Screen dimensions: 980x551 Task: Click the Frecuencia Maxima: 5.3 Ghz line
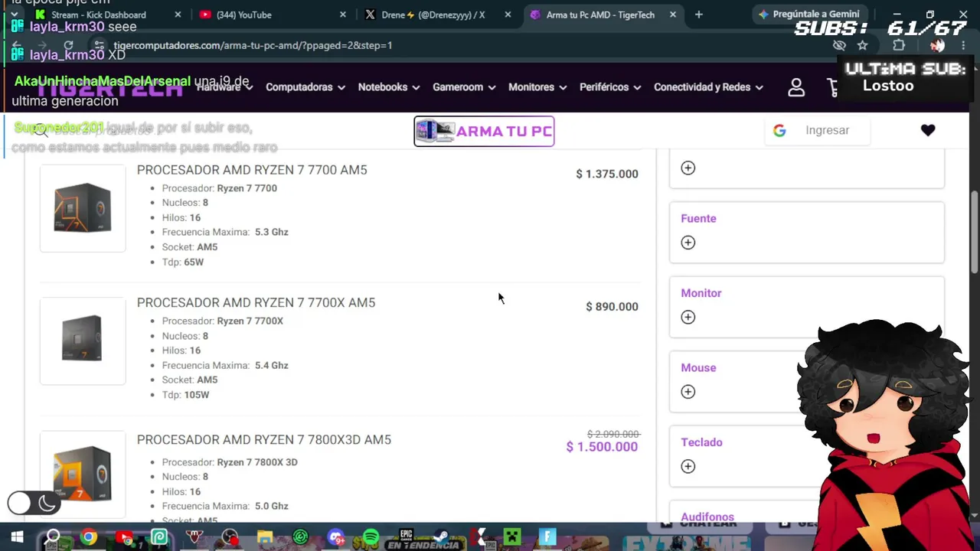tap(225, 232)
